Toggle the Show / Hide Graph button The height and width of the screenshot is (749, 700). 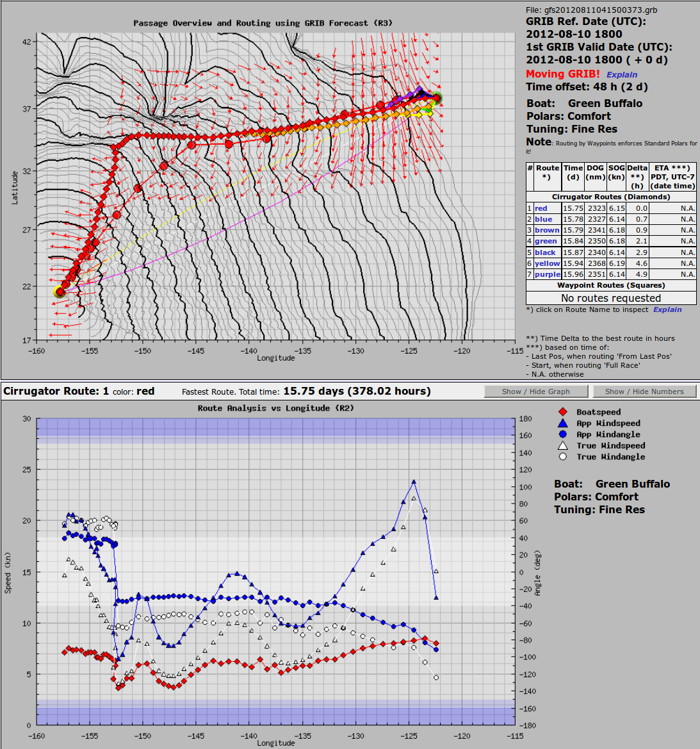click(535, 391)
